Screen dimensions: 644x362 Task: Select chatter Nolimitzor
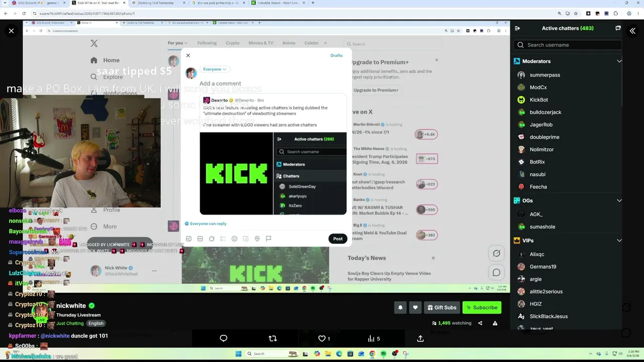541,149
